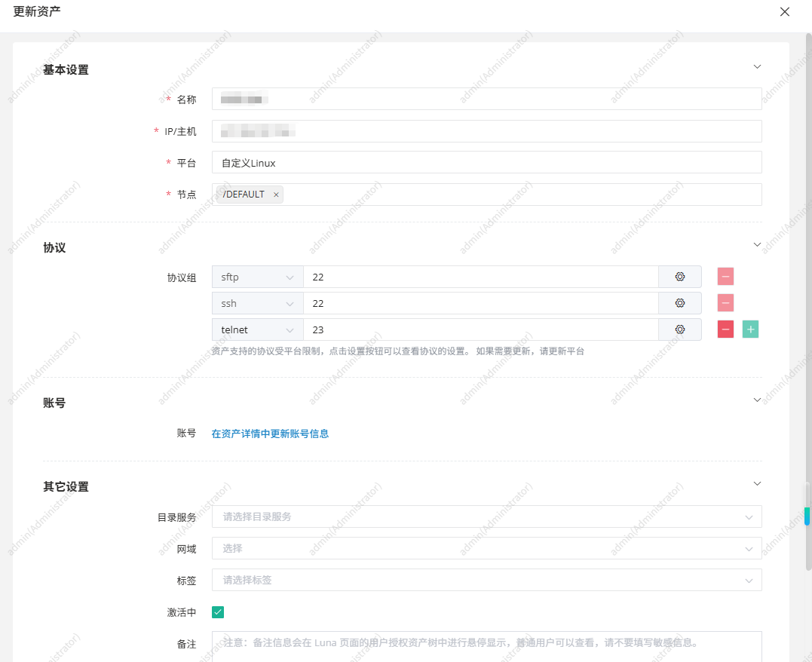The image size is (812, 662).
Task: Remove the /DEFAULT node tag
Action: point(276,195)
